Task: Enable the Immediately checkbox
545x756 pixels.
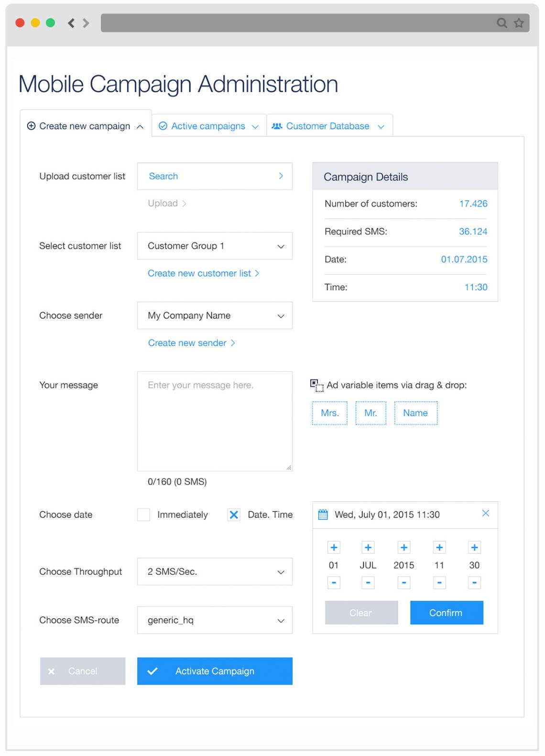Action: pos(143,515)
